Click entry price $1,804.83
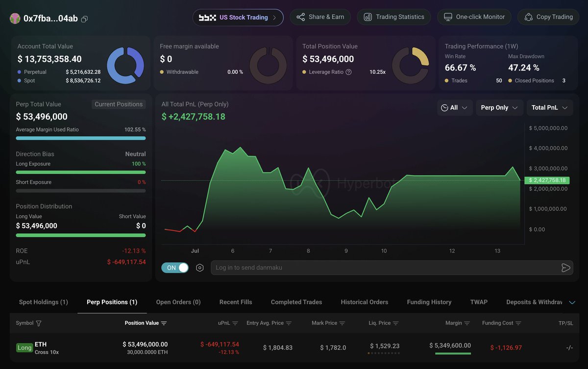The image size is (588, 369). point(278,347)
